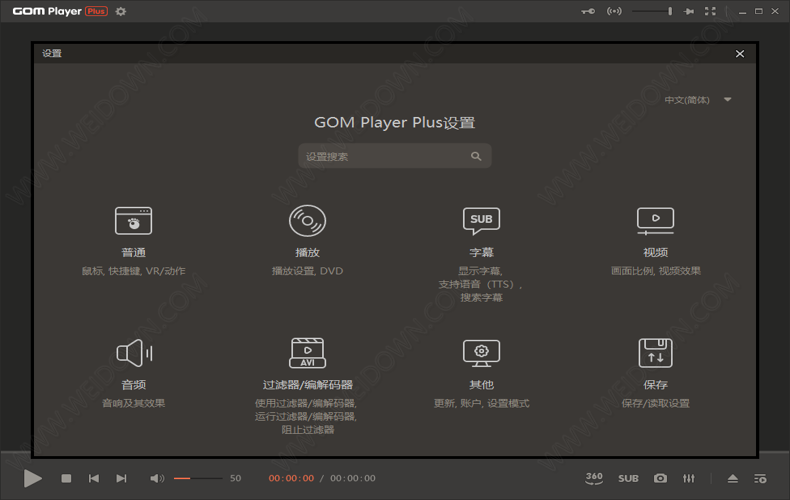This screenshot has width=790, height=500.
Task: Click the elapsed time 00:00:00 in orange
Action: [x=291, y=478]
